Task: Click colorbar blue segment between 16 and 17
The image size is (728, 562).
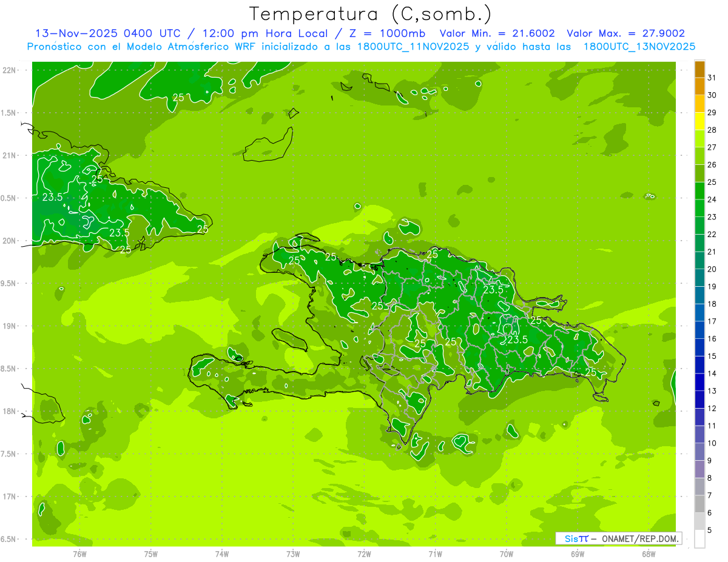Action: 699,330
